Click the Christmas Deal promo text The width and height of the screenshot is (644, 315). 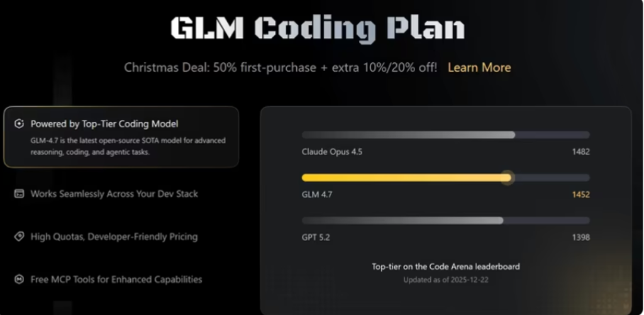[280, 68]
